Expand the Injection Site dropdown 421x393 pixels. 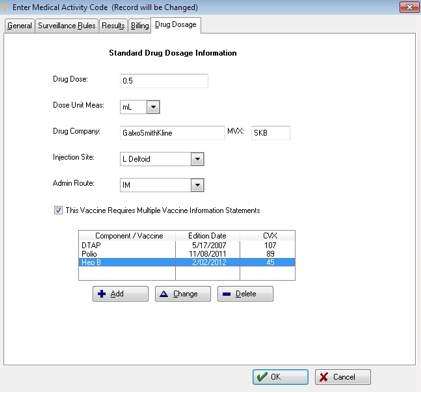click(197, 159)
